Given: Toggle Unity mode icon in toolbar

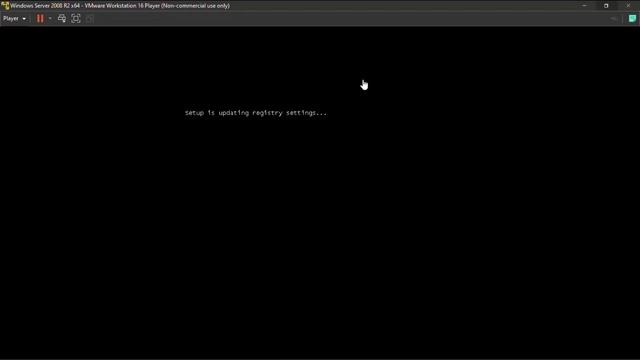Looking at the screenshot, I should click(x=90, y=18).
